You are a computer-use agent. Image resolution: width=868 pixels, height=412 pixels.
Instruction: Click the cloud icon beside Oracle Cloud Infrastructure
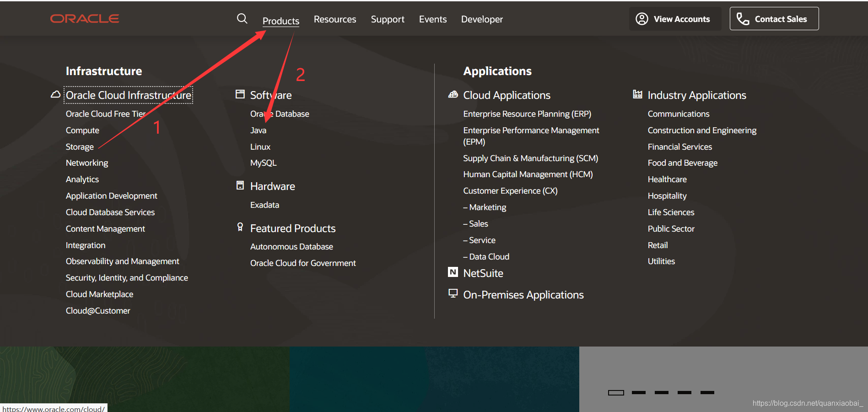click(55, 94)
